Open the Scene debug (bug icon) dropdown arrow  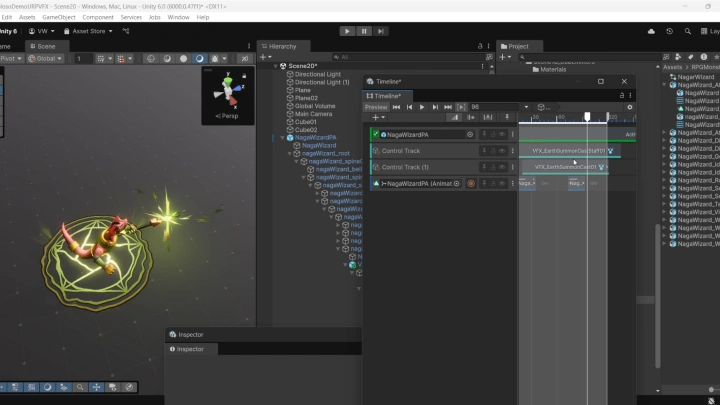[224, 59]
